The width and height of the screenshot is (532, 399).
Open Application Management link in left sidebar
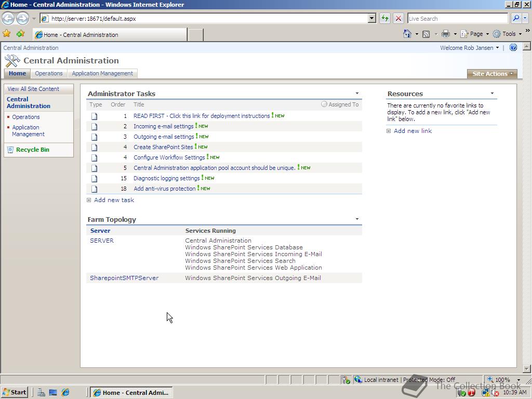[28, 130]
